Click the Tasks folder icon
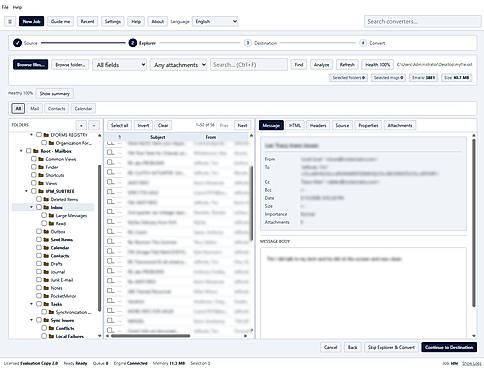Image resolution: width=484 pixels, height=368 pixels. coord(46,304)
